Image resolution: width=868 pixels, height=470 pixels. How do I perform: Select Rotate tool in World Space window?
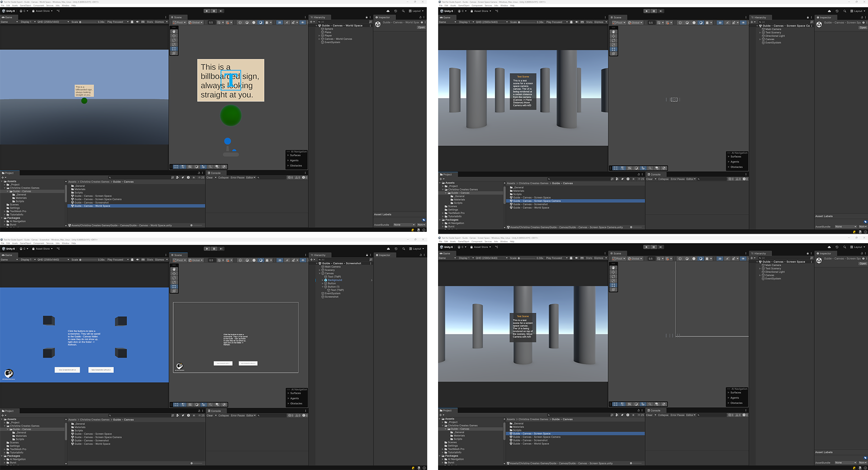tap(174, 40)
